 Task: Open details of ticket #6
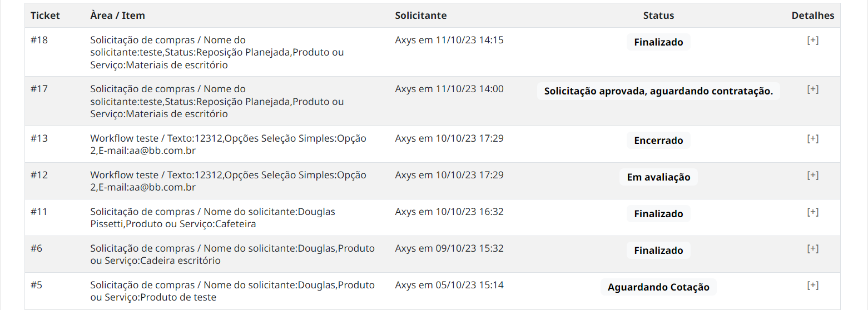tap(812, 248)
